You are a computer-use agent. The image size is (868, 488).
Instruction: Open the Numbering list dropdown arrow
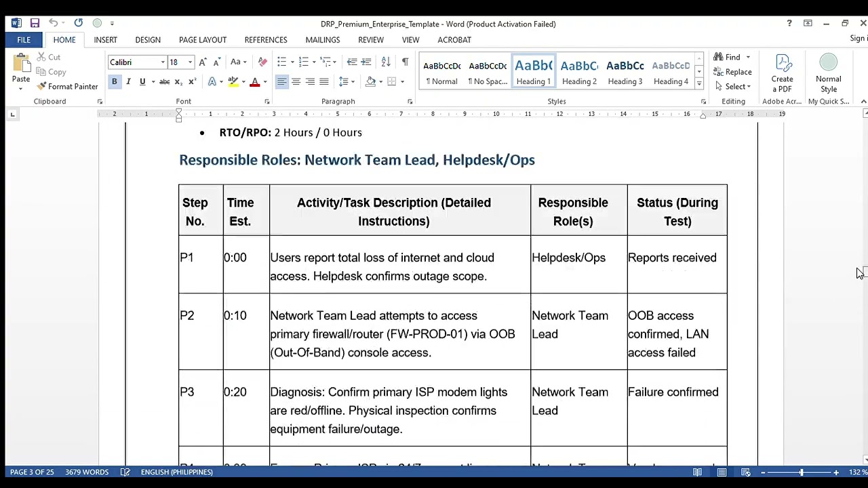[314, 62]
